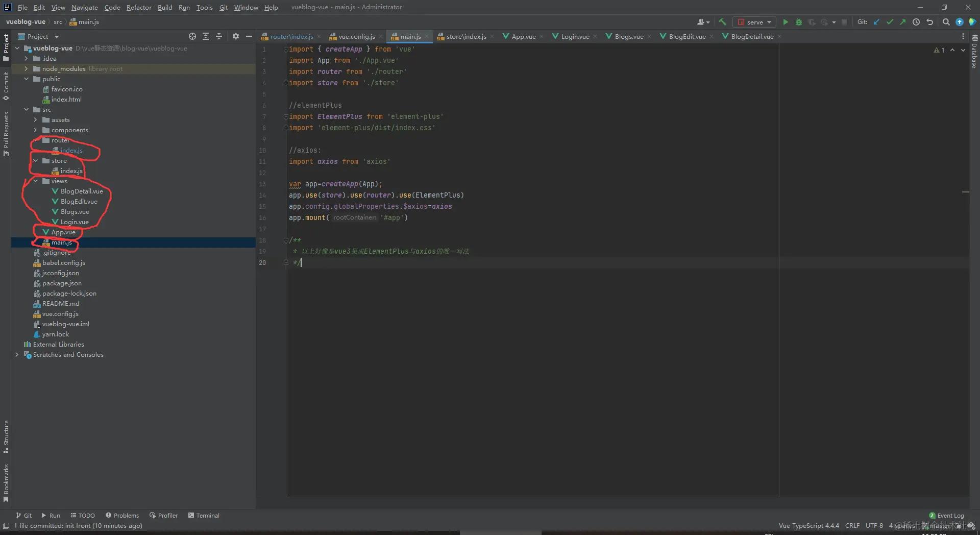Image resolution: width=980 pixels, height=535 pixels.
Task: Collapse the public folder
Action: click(x=27, y=79)
